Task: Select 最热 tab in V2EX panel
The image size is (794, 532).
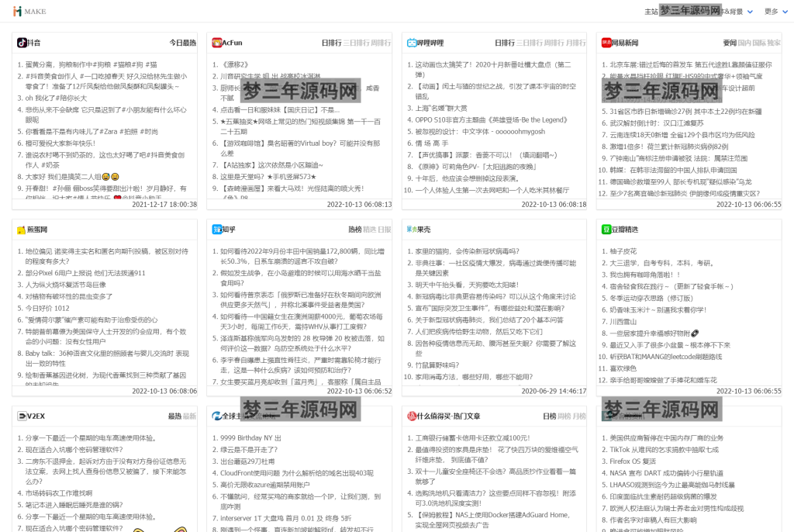Action: [x=174, y=416]
